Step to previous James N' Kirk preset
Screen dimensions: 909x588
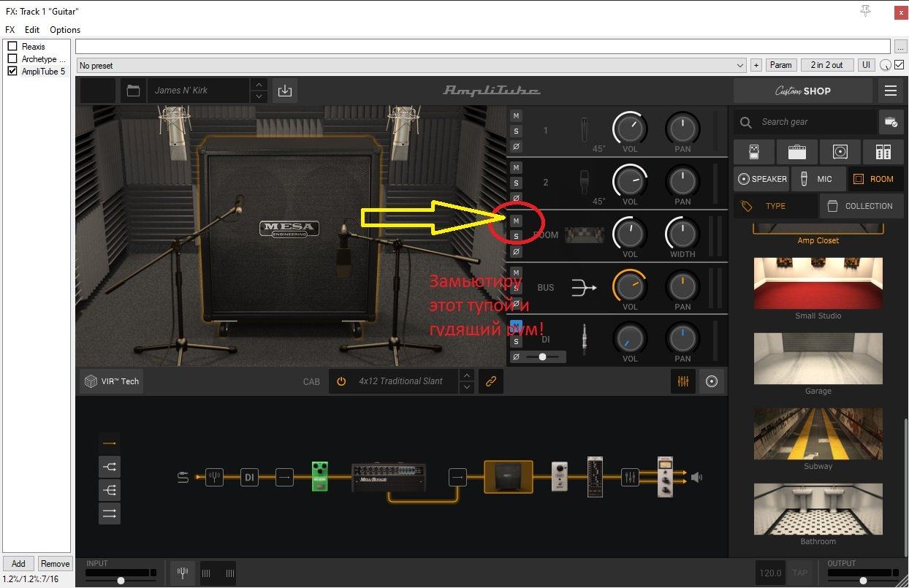click(259, 85)
